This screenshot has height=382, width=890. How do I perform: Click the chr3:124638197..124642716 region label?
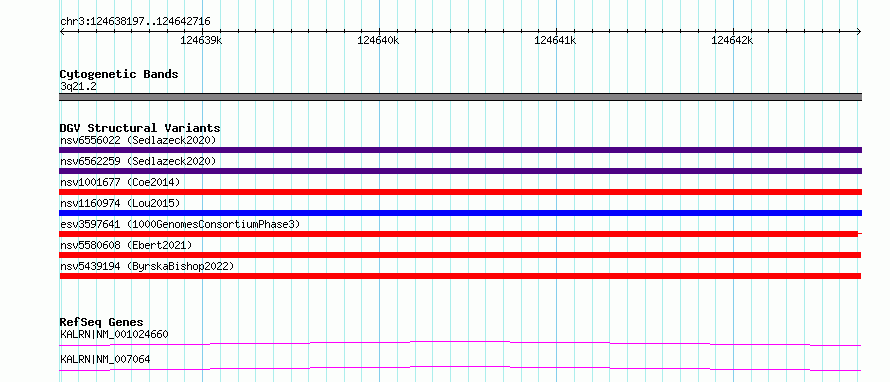[x=135, y=22]
